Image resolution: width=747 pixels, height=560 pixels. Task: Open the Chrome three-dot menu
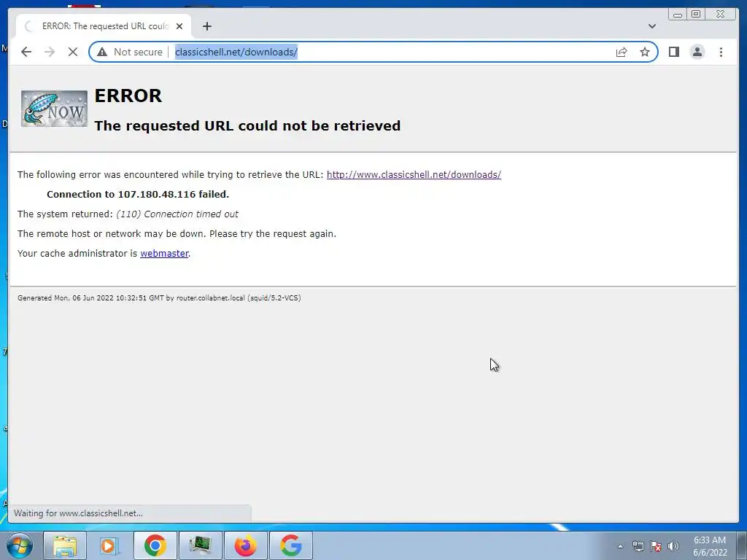coord(721,52)
